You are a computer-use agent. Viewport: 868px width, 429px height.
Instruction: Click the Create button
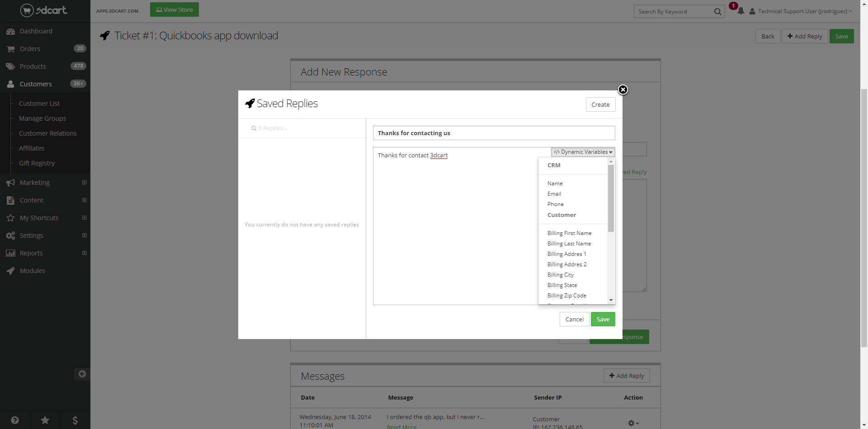pos(600,104)
